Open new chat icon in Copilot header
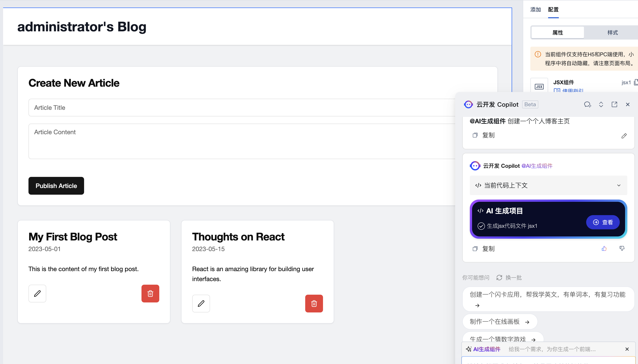The image size is (638, 364). [587, 104]
